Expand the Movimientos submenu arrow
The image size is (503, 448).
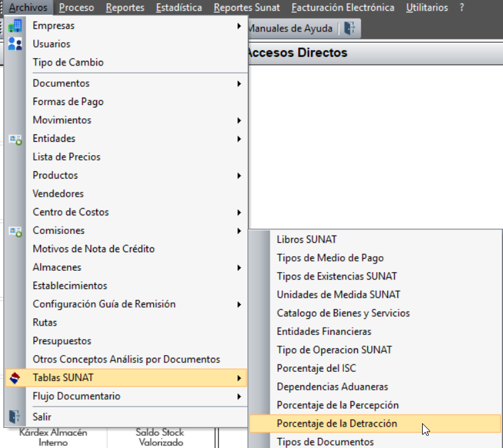click(x=239, y=120)
